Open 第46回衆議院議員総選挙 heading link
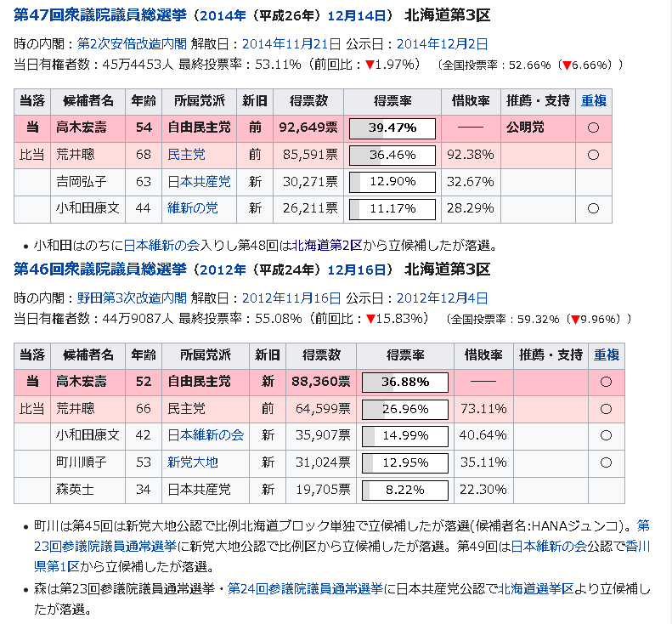Viewport: 672px width, 624px height. [100, 269]
